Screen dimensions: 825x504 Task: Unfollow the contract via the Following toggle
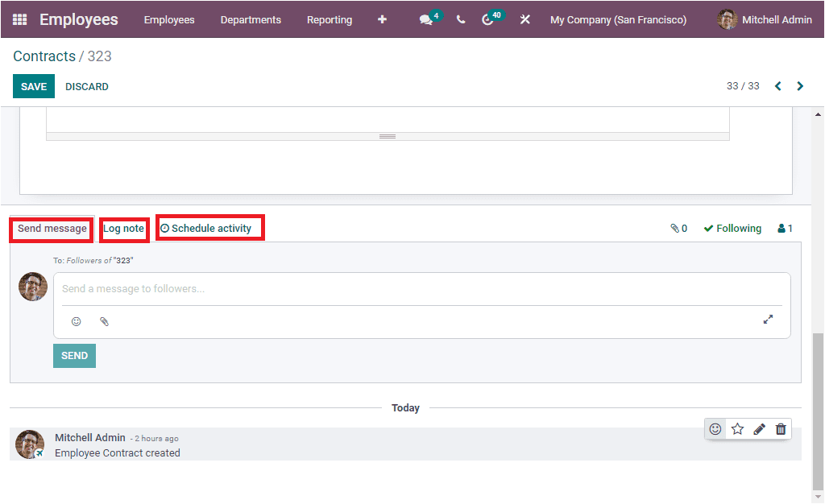click(732, 228)
